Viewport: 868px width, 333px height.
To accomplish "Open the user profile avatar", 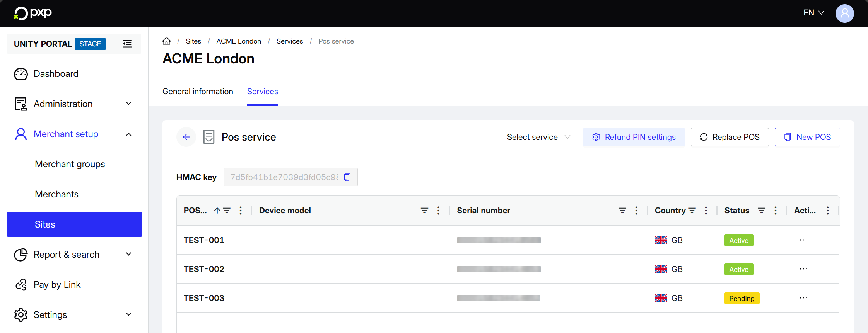I will point(844,13).
